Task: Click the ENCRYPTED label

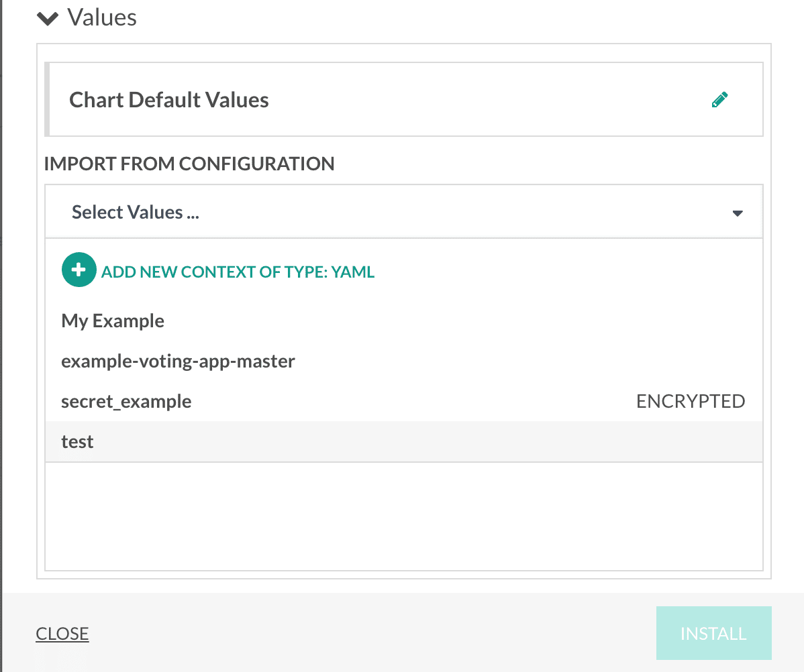Action: pos(691,401)
